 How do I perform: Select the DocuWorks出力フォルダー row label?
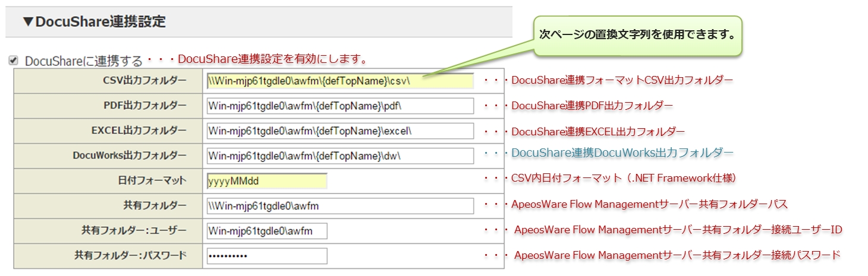click(130, 156)
